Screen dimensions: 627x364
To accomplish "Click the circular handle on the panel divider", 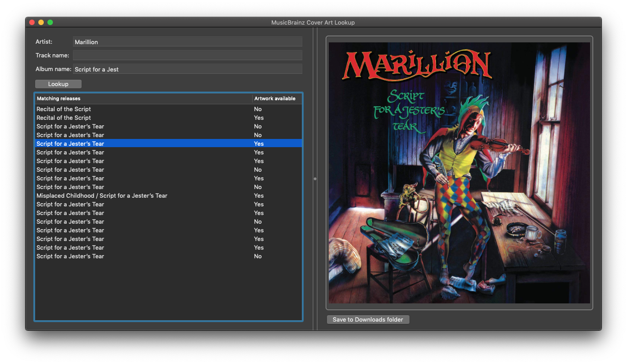I will 315,179.
